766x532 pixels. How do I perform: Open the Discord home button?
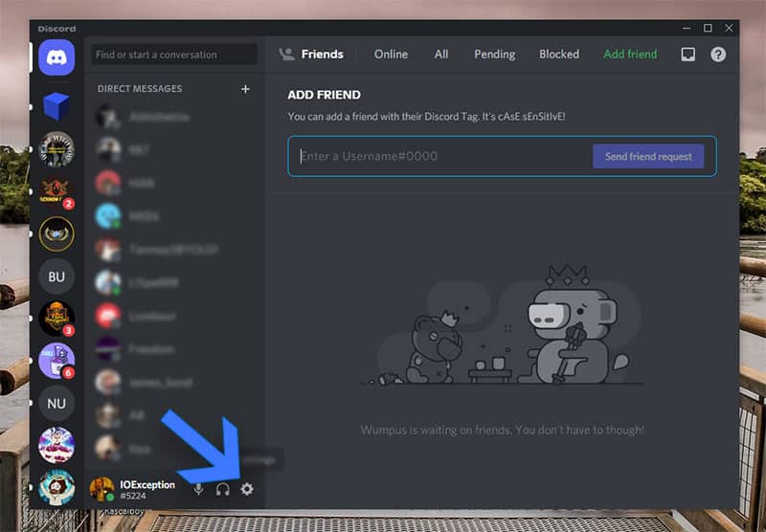[56, 57]
